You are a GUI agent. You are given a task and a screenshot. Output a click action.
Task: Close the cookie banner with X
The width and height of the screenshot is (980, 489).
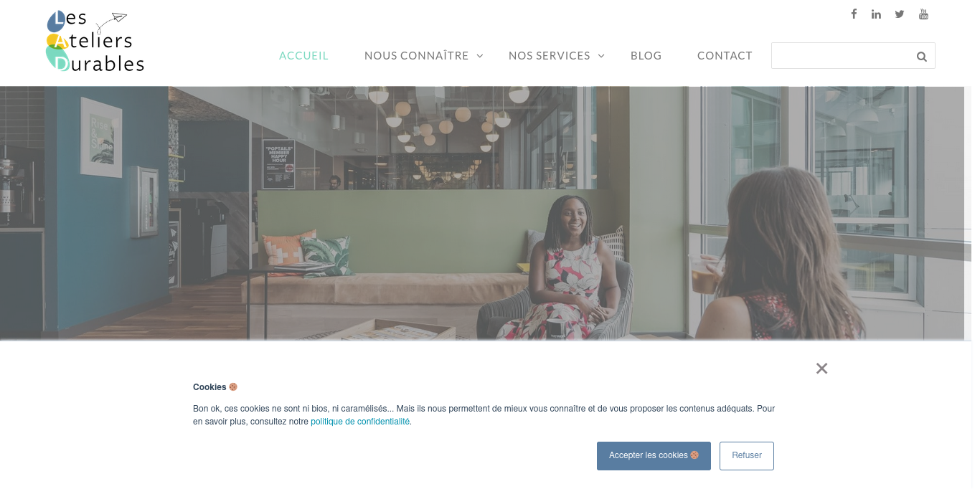point(822,369)
